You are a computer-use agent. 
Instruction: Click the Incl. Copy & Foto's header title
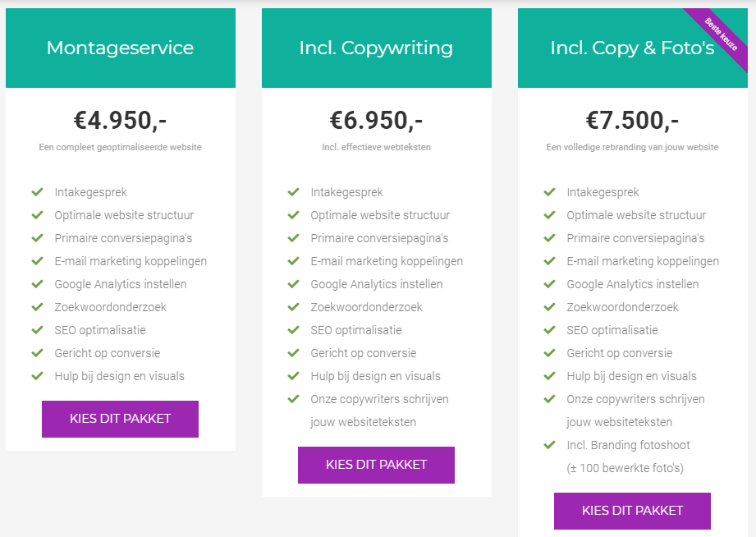coord(632,48)
